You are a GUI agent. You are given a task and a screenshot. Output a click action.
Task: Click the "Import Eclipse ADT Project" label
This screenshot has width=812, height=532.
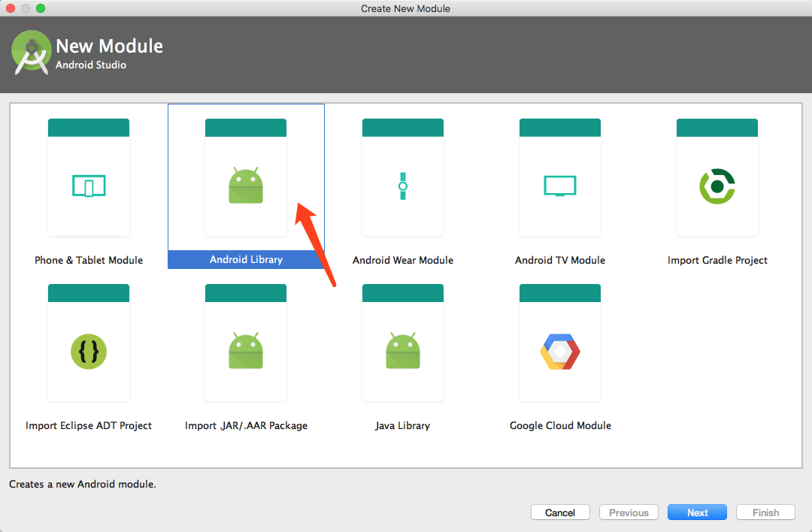click(x=89, y=426)
